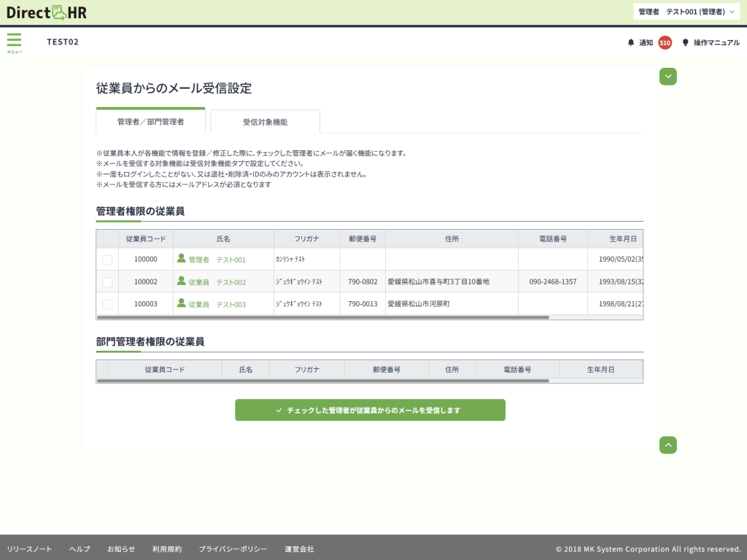Click the DirectHR logo
Screen dimensions: 747x560
[47, 12]
